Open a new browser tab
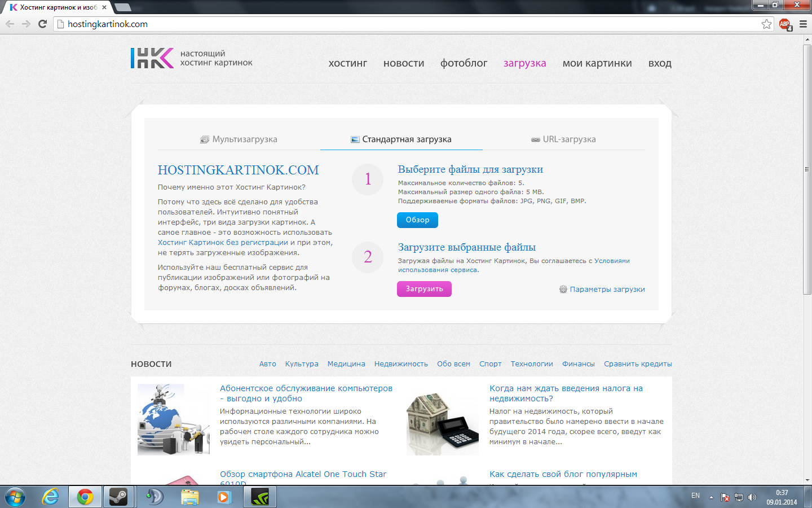812x508 pixels. [122, 7]
